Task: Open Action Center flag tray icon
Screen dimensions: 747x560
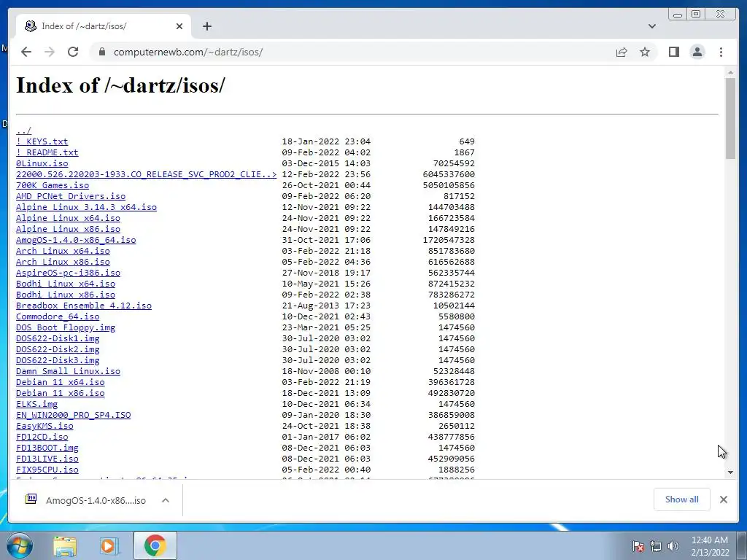Action: point(638,546)
